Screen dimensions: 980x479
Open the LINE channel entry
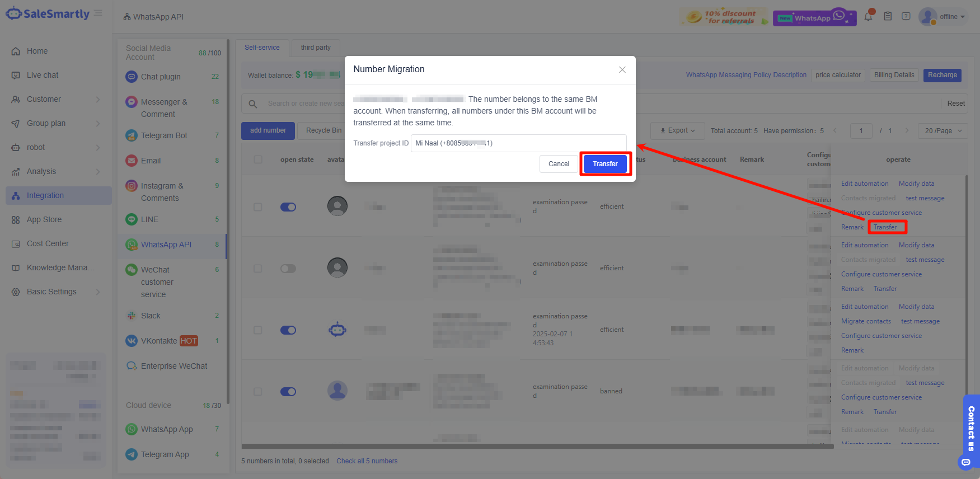coord(149,219)
